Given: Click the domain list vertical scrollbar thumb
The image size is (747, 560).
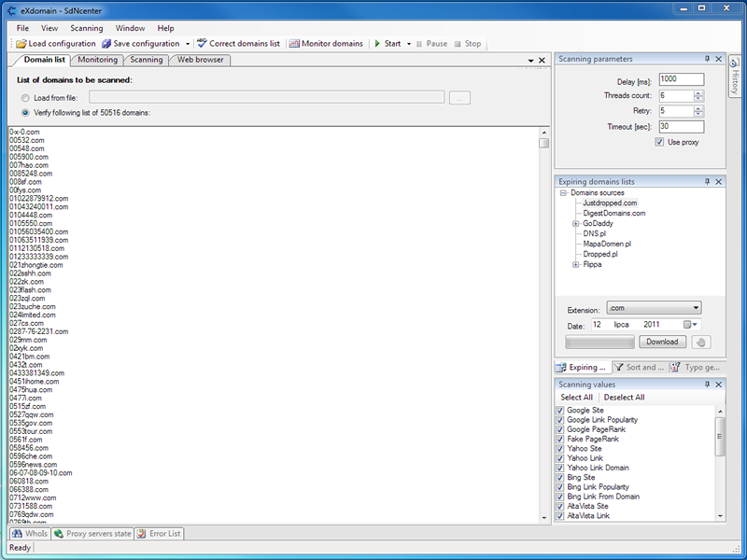Looking at the screenshot, I should (x=544, y=143).
